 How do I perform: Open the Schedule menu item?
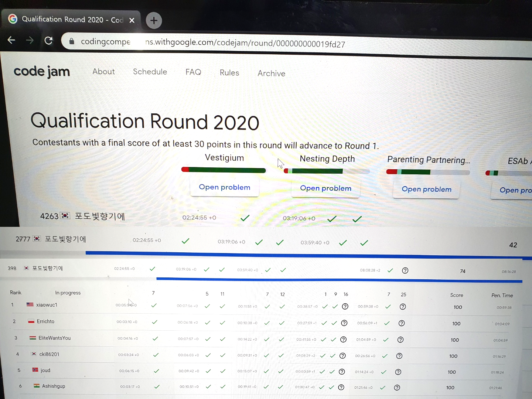[x=150, y=72]
